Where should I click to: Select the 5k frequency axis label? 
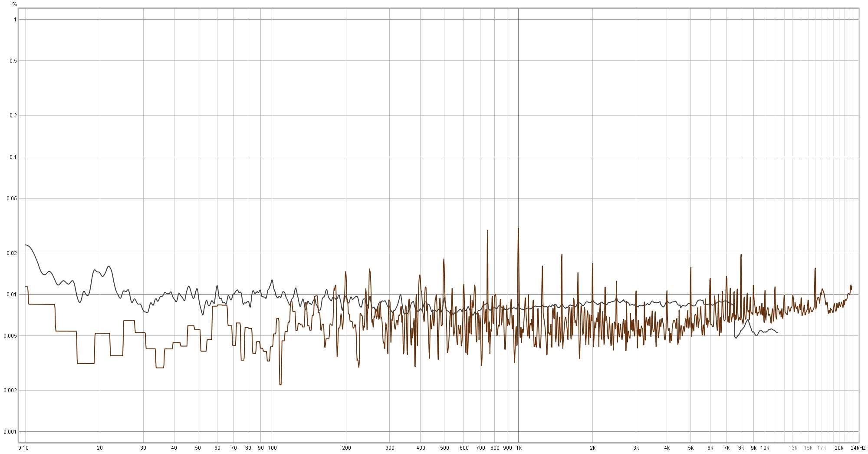click(x=691, y=448)
